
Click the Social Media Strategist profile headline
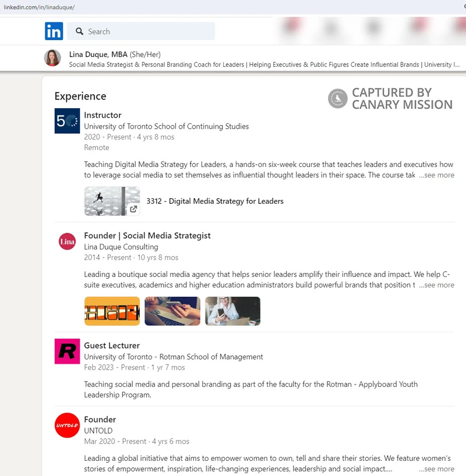264,65
